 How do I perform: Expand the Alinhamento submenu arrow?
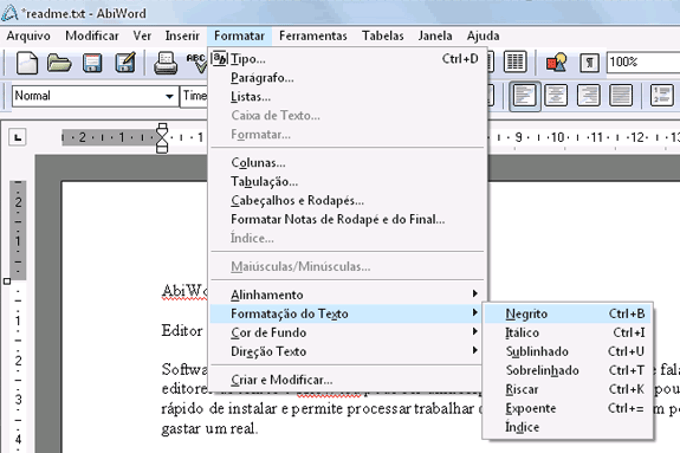475,294
